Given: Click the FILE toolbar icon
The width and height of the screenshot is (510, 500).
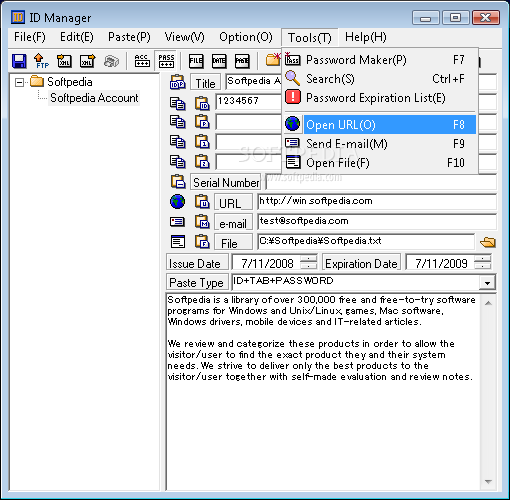Looking at the screenshot, I should click(196, 61).
